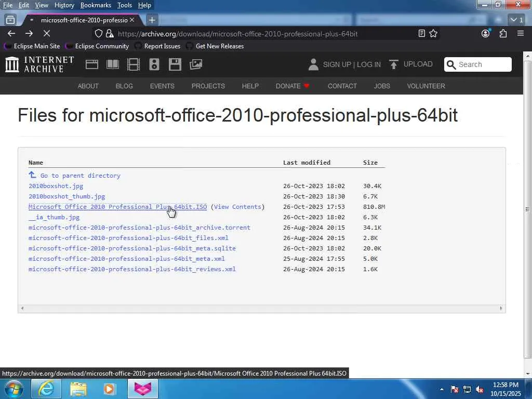Open 2010boxshot_thumb.jpg file link

coord(67,196)
